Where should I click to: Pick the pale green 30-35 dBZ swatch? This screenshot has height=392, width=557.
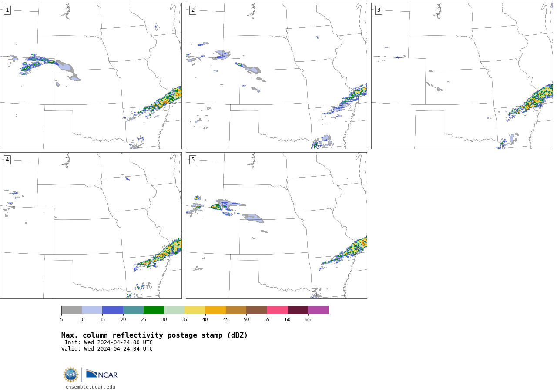click(x=174, y=310)
